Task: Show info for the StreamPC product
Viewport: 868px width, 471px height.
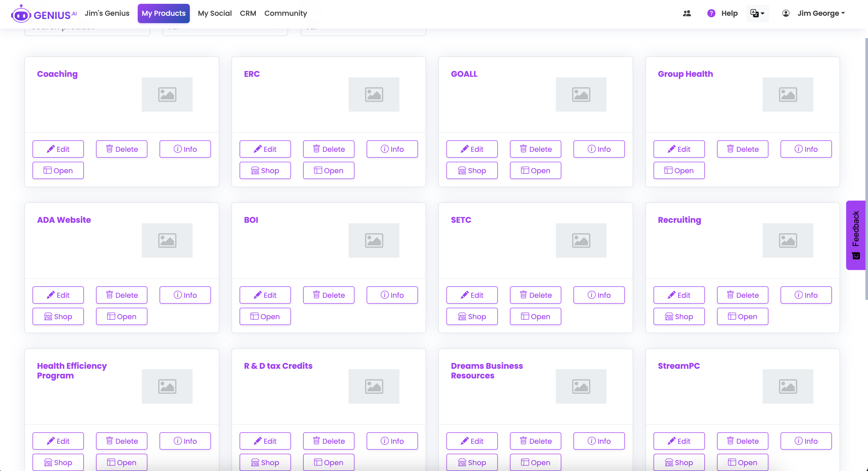Action: tap(806, 441)
